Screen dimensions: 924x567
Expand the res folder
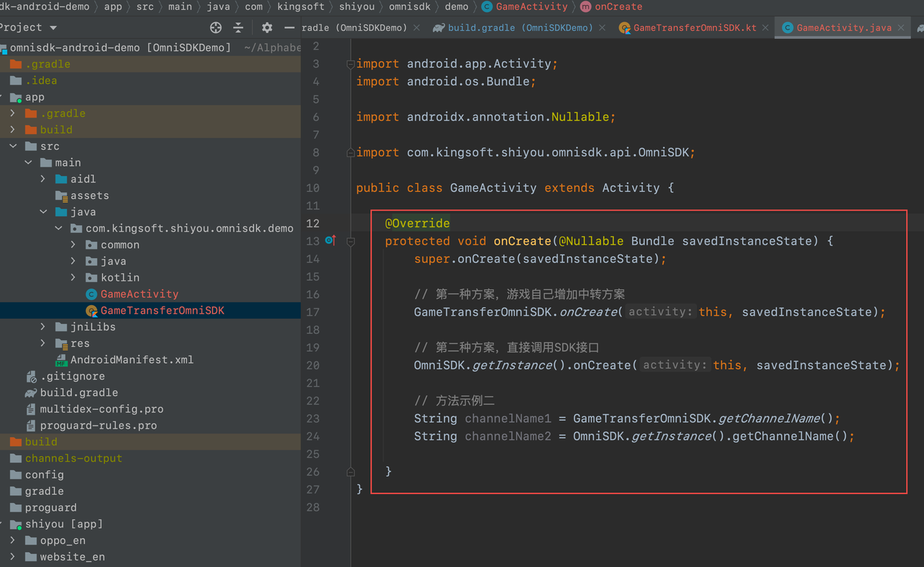(43, 343)
